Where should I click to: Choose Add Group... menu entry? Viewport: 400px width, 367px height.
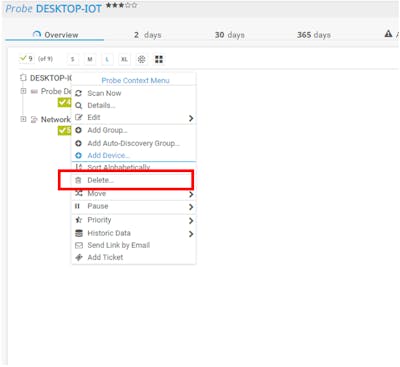tap(134, 130)
